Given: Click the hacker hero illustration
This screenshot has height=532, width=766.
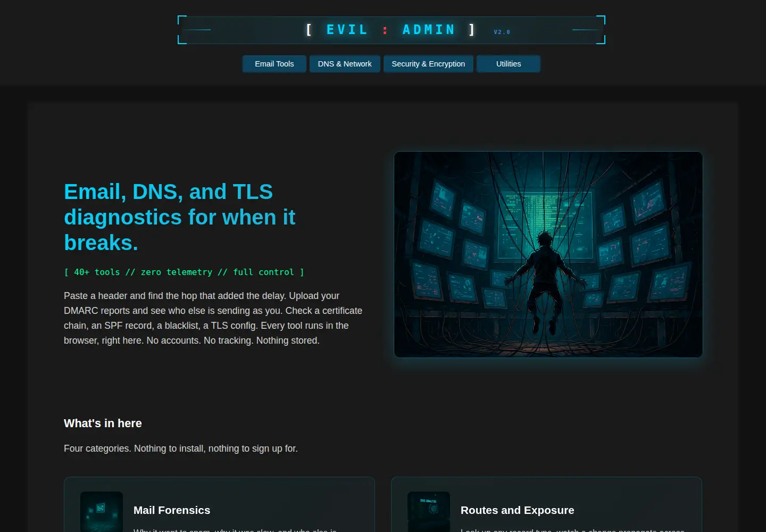Looking at the screenshot, I should [x=548, y=254].
